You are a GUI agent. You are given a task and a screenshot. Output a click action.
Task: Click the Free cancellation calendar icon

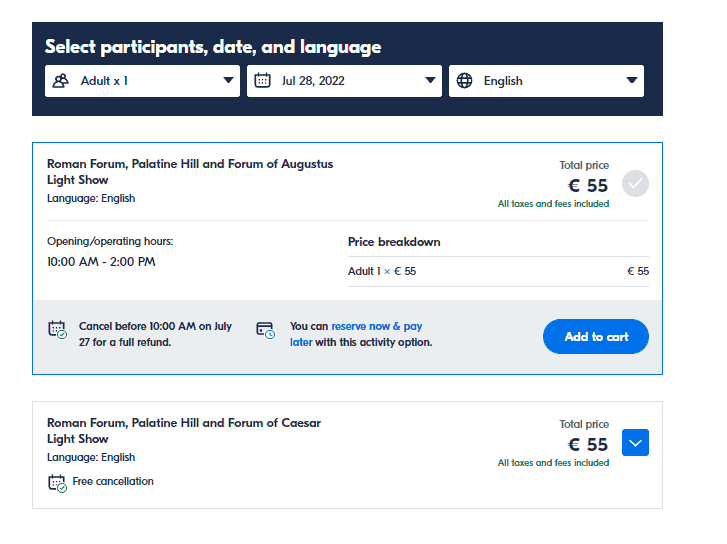point(57,482)
